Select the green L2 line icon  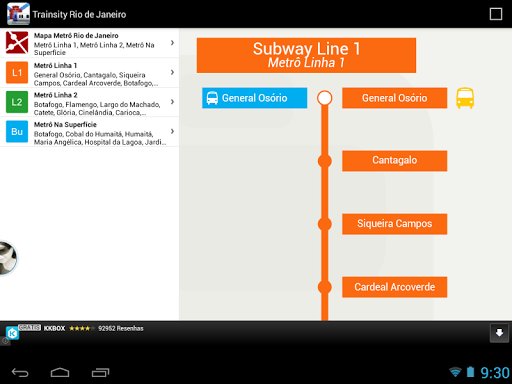click(17, 102)
